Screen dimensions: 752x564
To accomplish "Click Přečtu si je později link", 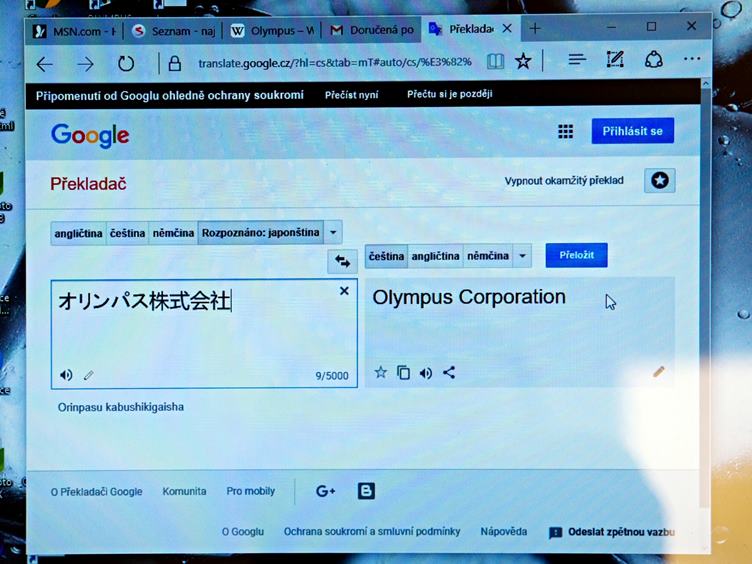I will 449,94.
